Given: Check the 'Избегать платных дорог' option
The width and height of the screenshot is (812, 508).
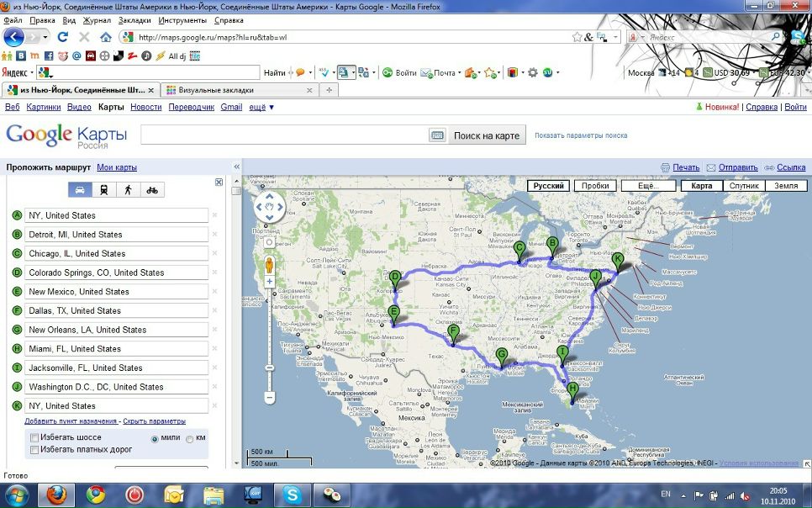Looking at the screenshot, I should click(x=34, y=450).
